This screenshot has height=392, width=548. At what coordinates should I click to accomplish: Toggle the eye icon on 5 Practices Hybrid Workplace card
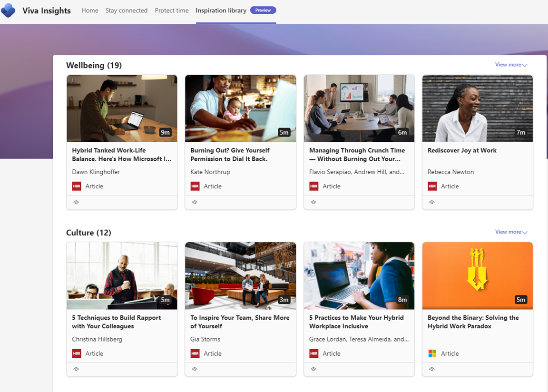(x=313, y=369)
